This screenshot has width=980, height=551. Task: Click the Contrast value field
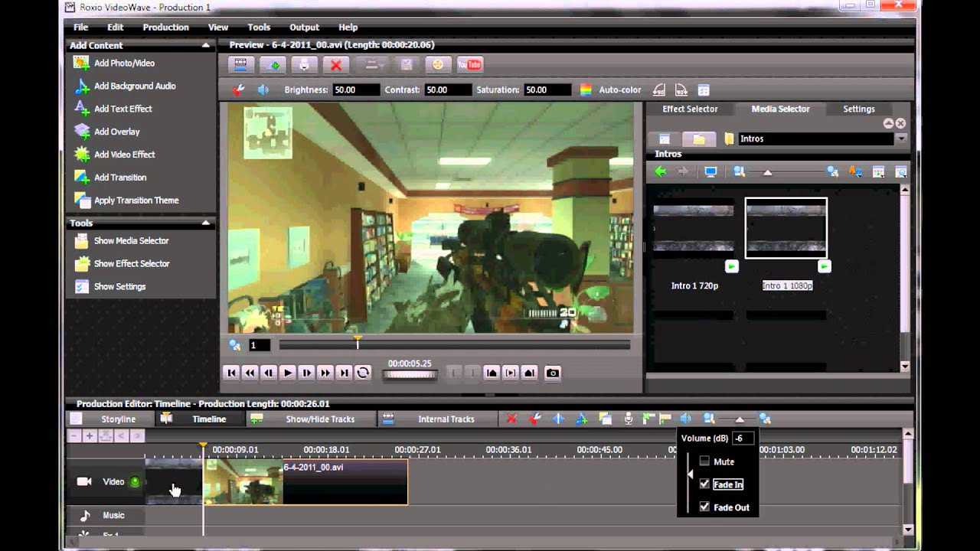(447, 90)
